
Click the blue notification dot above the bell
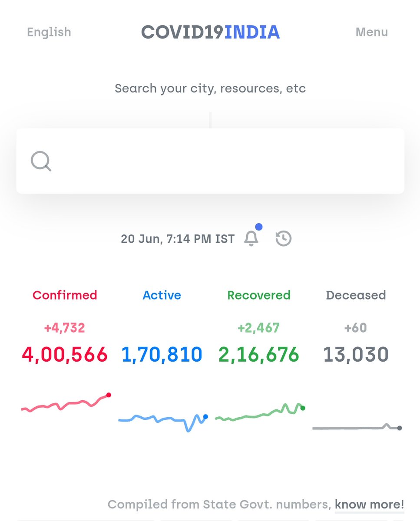coord(258,226)
